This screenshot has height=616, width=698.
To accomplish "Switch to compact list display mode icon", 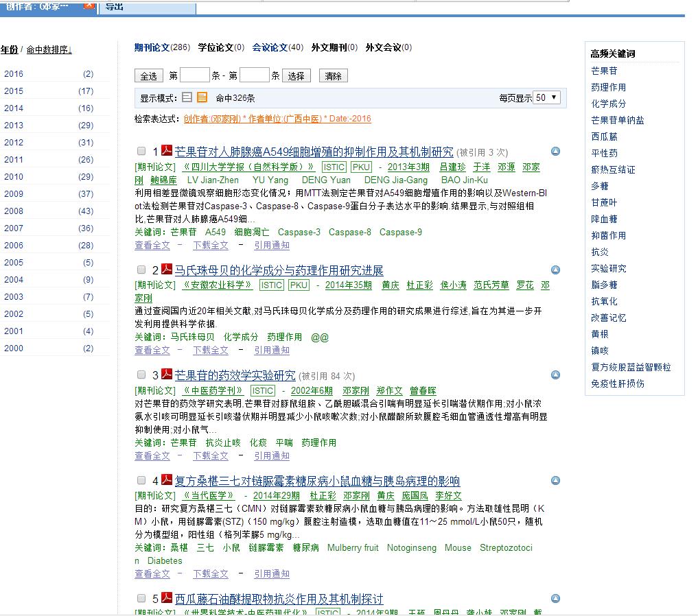I will (x=187, y=98).
